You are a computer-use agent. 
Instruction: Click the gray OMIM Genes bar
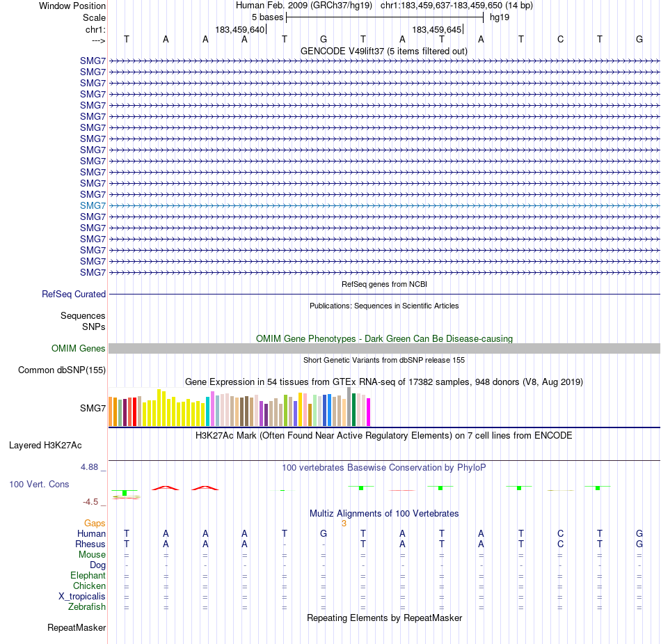pyautogui.click(x=384, y=348)
